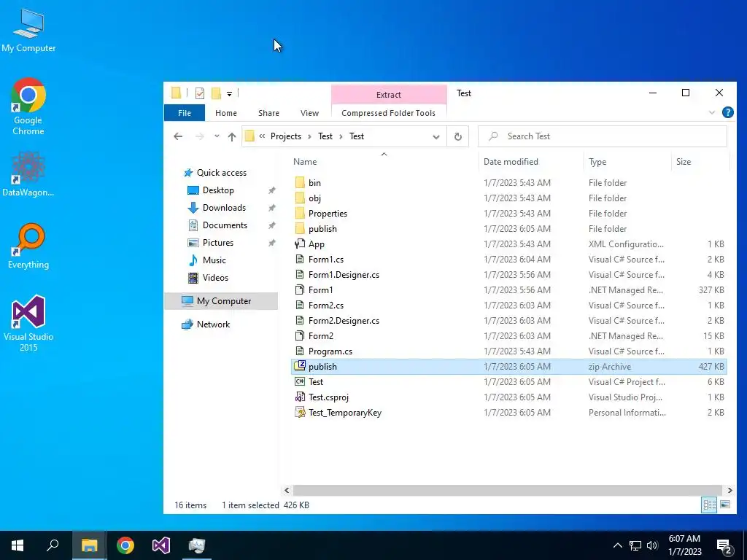This screenshot has width=747, height=560.
Task: Launch Visual Studio 2015 desktop shortcut
Action: click(28, 323)
